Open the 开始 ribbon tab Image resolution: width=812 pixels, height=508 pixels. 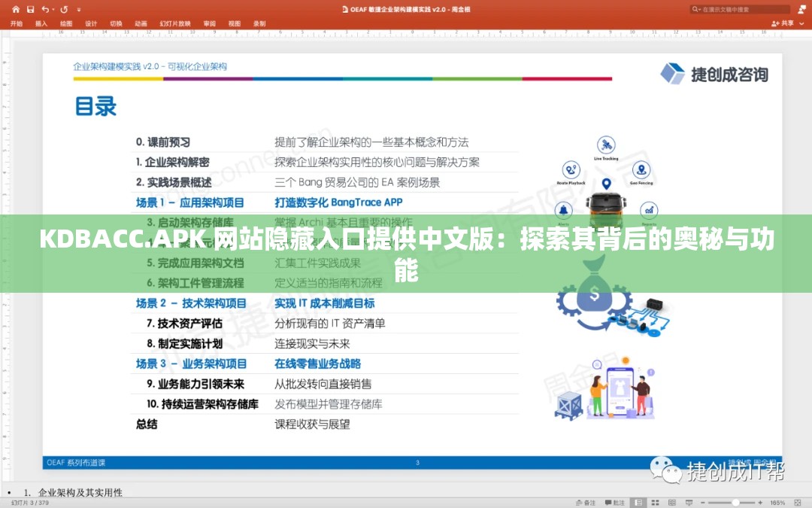(x=17, y=24)
